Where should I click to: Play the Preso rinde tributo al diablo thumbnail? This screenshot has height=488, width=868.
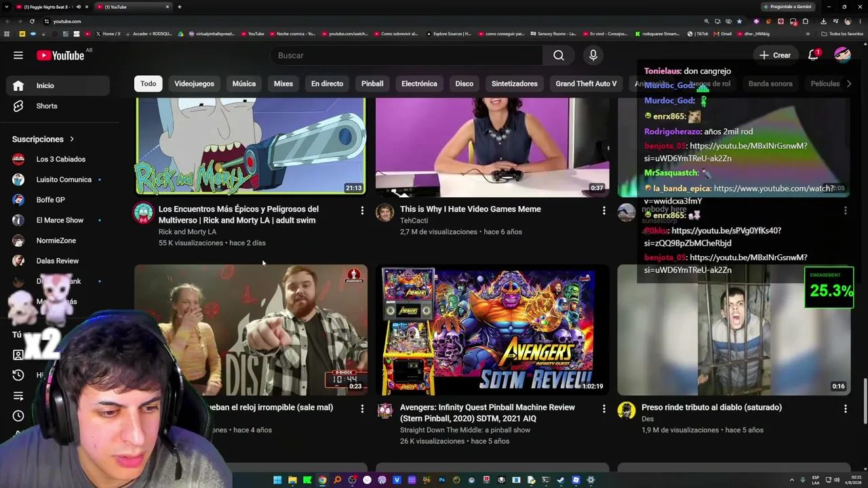click(x=734, y=330)
